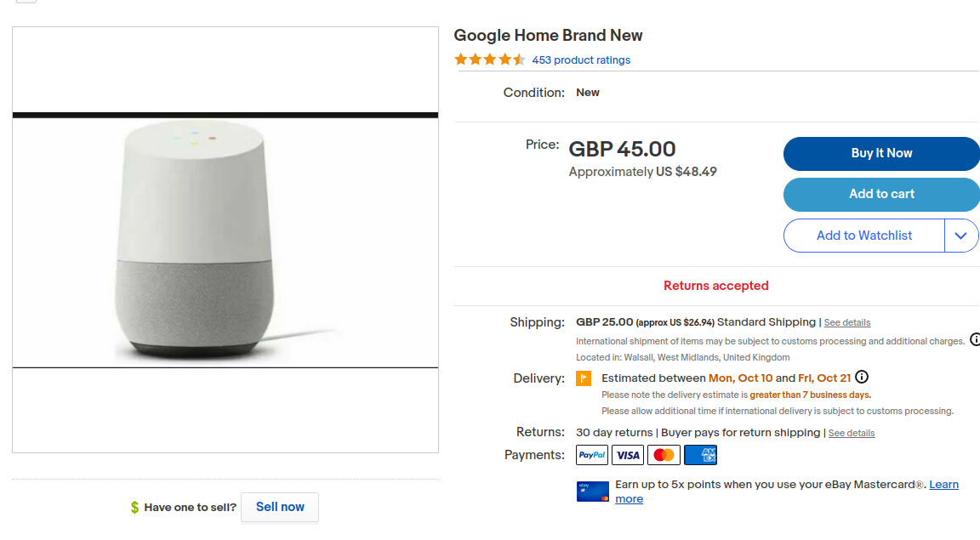The height and width of the screenshot is (540, 980).
Task: Click the Mastercard payment icon
Action: pos(664,455)
